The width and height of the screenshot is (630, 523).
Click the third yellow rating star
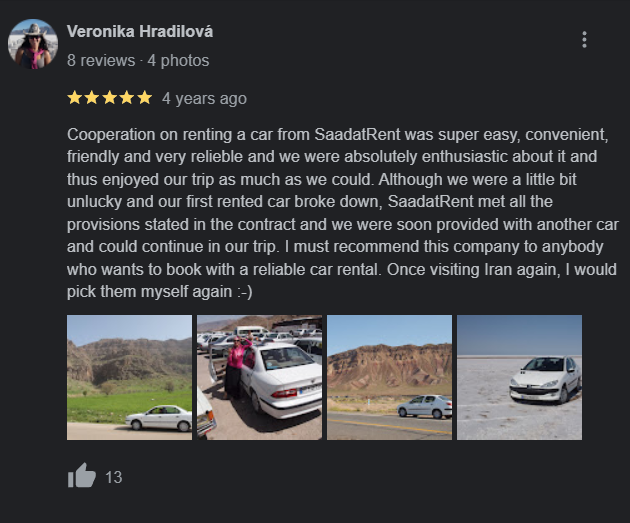[x=110, y=98]
